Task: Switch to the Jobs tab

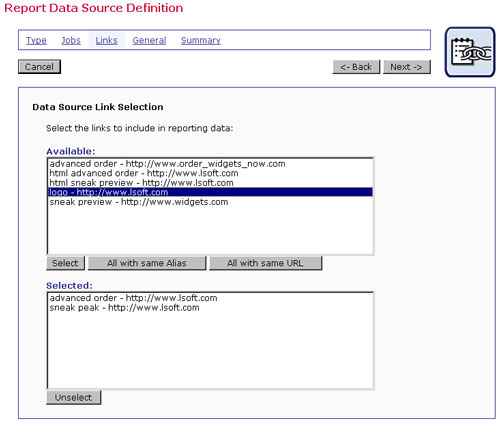Action: (71, 40)
